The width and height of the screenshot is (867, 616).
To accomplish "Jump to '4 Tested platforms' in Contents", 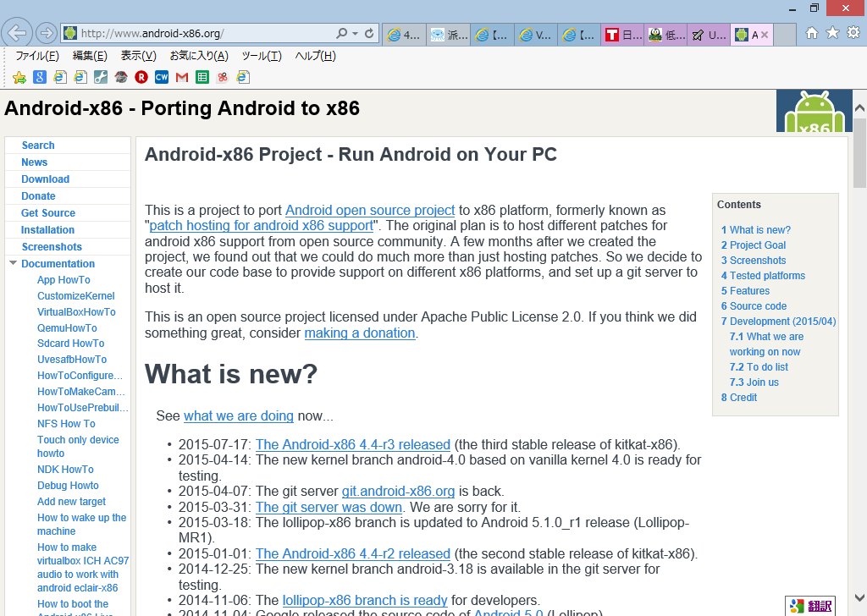I will click(x=763, y=275).
